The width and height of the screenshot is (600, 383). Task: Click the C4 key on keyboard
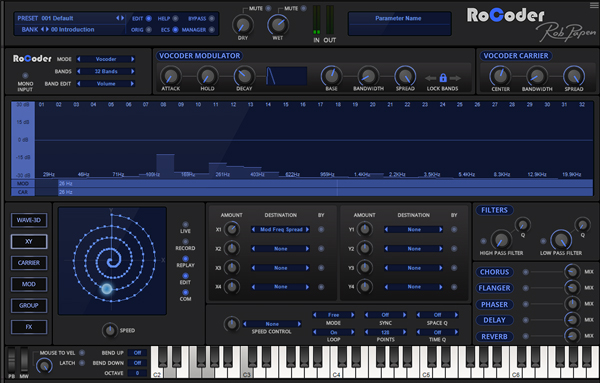tap(337, 371)
